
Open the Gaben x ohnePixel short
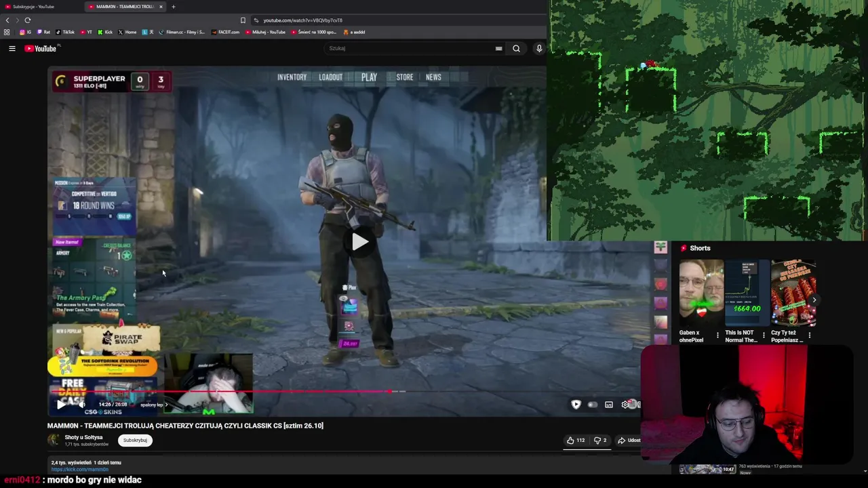coord(701,293)
